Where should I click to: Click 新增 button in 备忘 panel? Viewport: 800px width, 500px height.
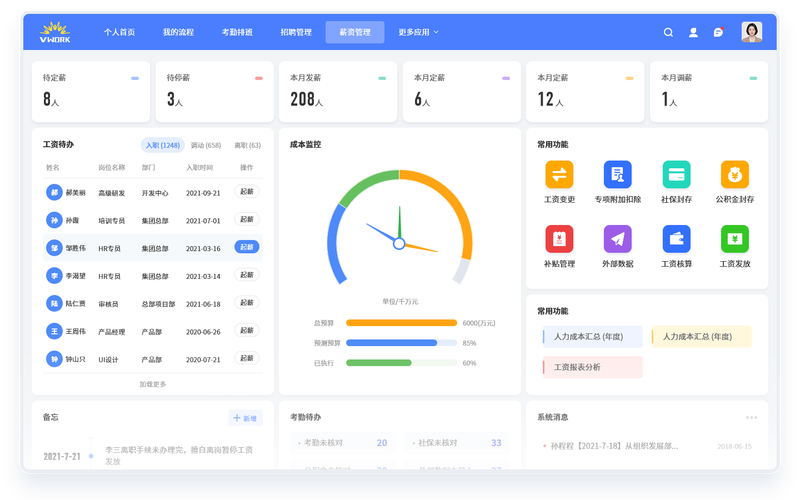click(245, 418)
